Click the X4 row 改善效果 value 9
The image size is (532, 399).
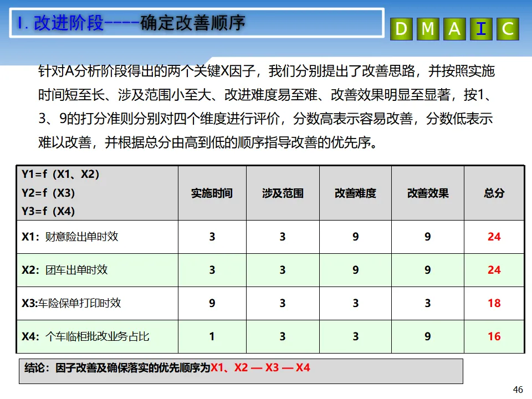428,336
